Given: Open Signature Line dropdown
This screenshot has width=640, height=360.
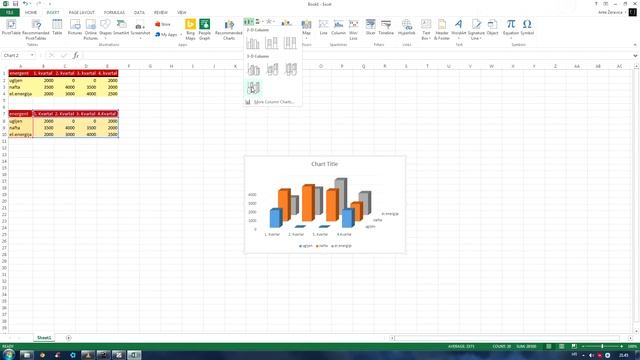Looking at the screenshot, I should [476, 29].
